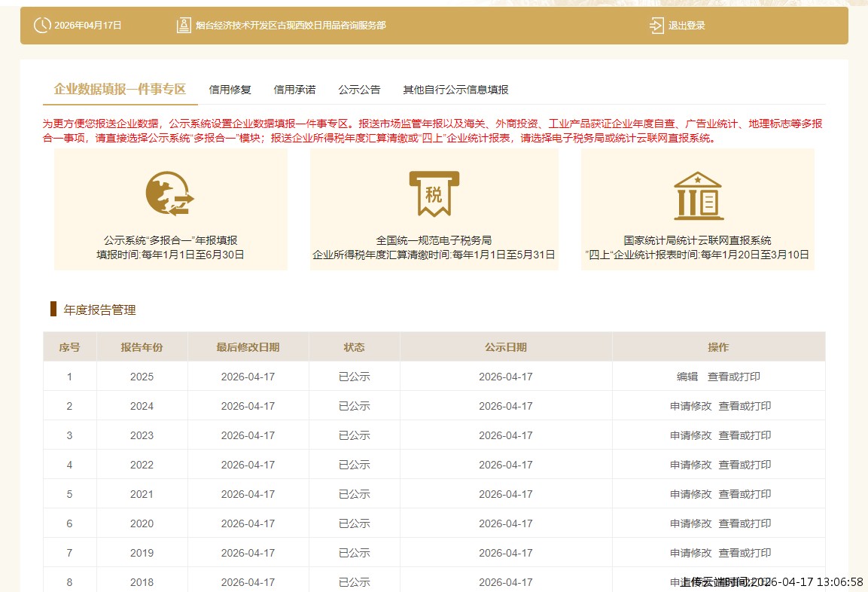The height and width of the screenshot is (592, 868).
Task: Select the 公示公告 tab
Action: [x=359, y=90]
